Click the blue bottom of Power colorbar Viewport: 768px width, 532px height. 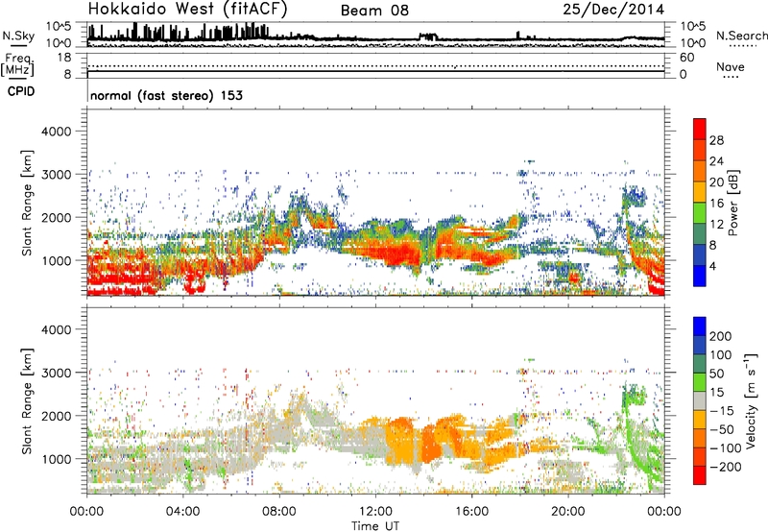coord(700,276)
